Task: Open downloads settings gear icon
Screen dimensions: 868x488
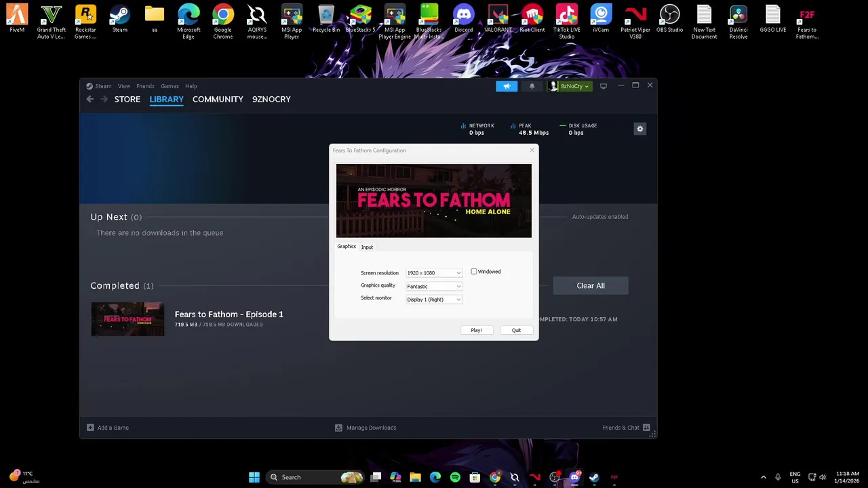Action: pos(639,129)
